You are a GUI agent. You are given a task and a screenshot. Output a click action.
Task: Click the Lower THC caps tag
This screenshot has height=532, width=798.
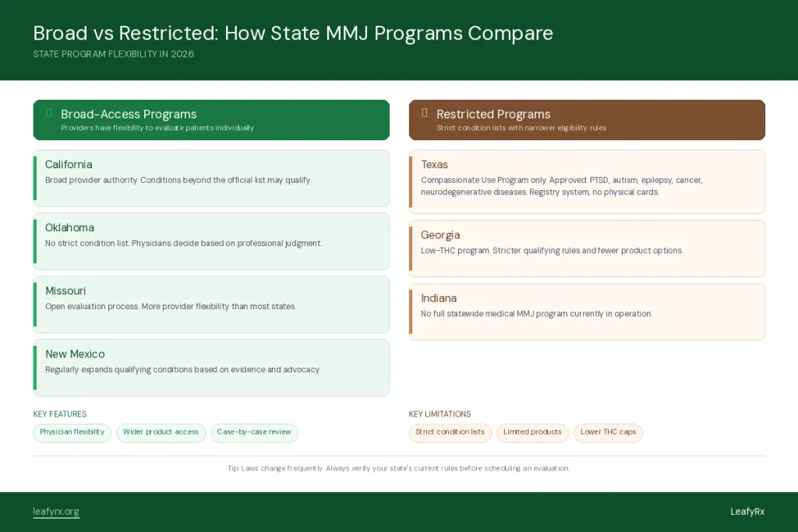pyautogui.click(x=608, y=432)
